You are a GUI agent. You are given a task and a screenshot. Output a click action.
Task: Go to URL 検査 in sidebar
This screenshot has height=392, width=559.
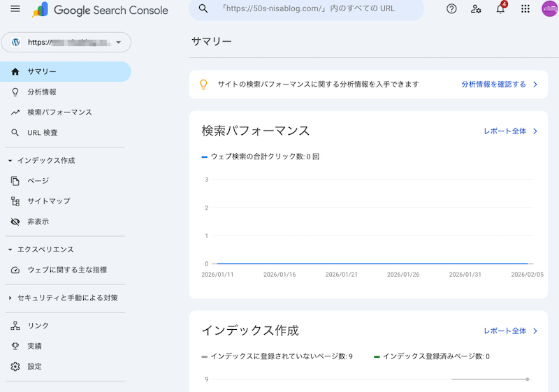[42, 133]
